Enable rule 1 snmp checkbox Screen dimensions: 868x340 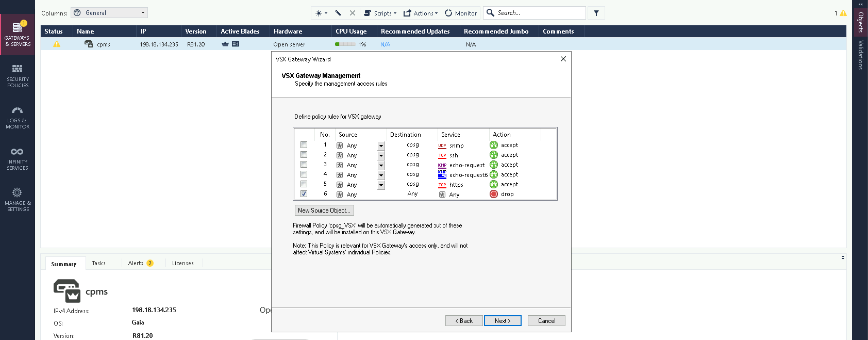tap(304, 145)
